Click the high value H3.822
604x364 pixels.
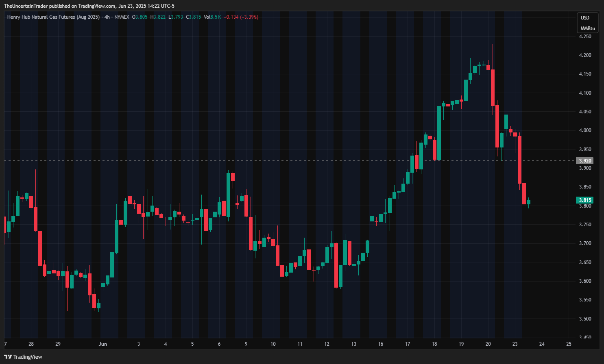point(158,17)
